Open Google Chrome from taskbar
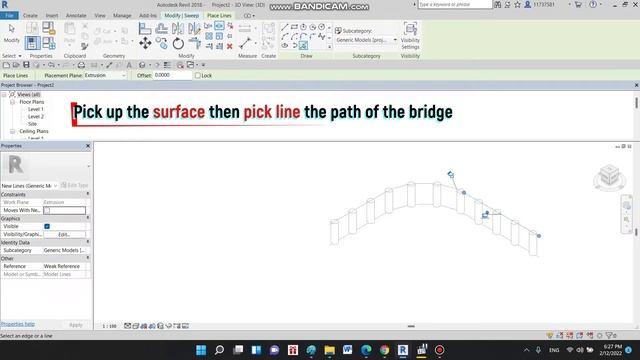This screenshot has width=640, height=360. point(384,350)
